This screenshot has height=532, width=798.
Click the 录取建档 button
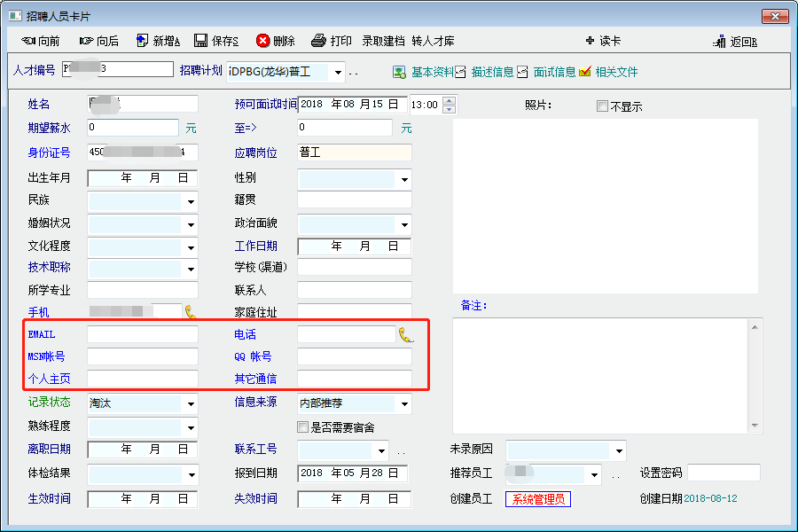pyautogui.click(x=383, y=41)
